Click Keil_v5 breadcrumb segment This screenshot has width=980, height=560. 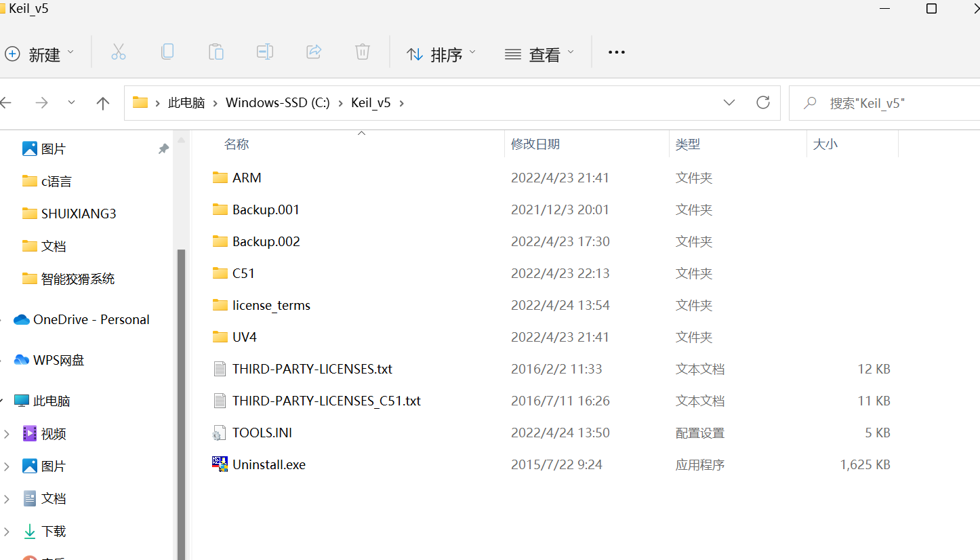point(371,103)
